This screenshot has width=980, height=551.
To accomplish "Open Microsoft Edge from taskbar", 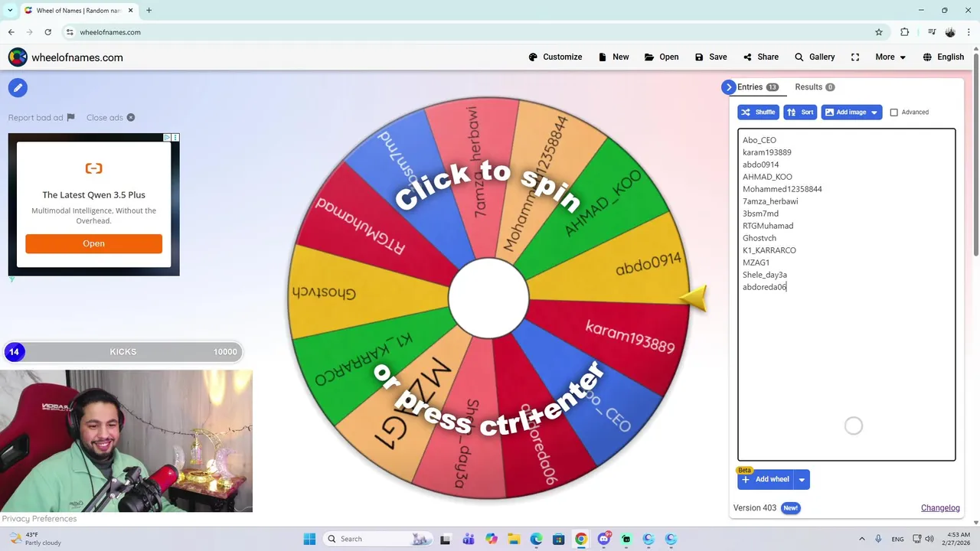I will [536, 539].
